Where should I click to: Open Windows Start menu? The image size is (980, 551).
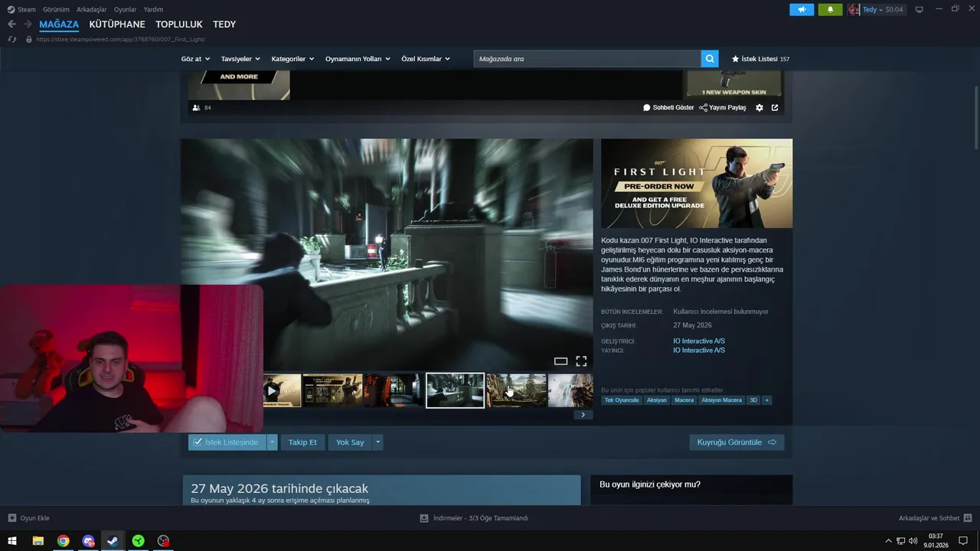(x=12, y=541)
